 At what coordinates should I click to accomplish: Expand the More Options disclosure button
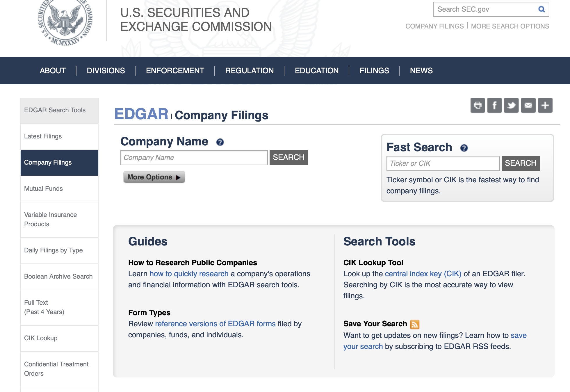tap(154, 177)
